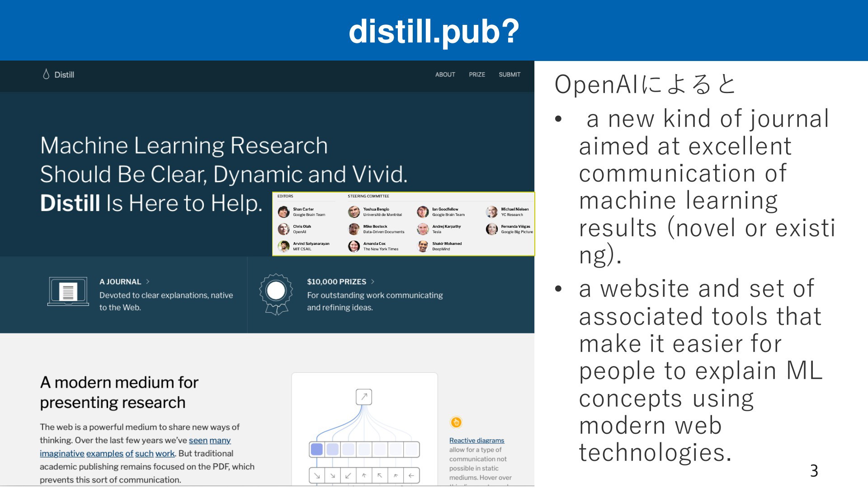Image resolution: width=868 pixels, height=488 pixels.
Task: Open the PRIZE navigation item
Action: [x=476, y=75]
